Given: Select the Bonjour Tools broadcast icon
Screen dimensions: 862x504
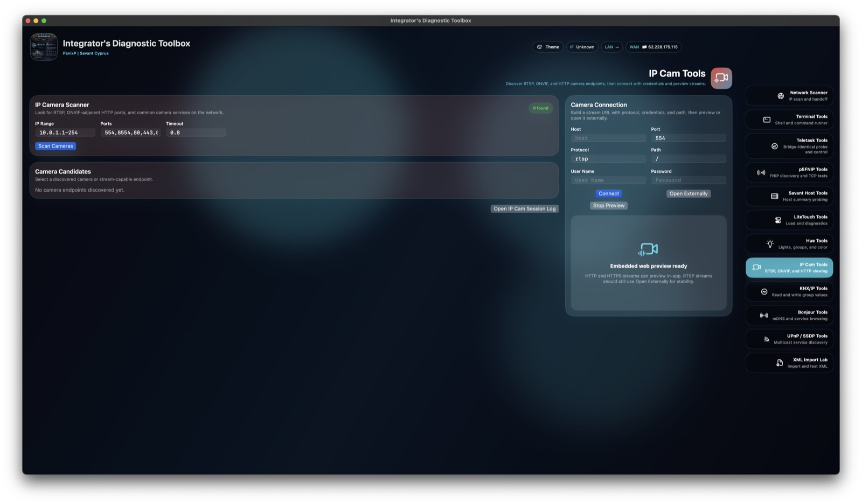Looking at the screenshot, I should (x=763, y=315).
